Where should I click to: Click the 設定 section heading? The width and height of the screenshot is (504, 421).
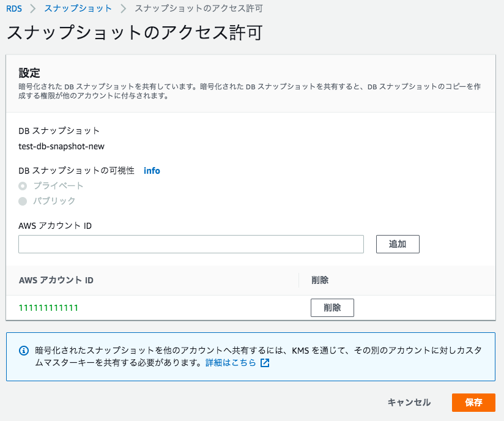point(29,73)
